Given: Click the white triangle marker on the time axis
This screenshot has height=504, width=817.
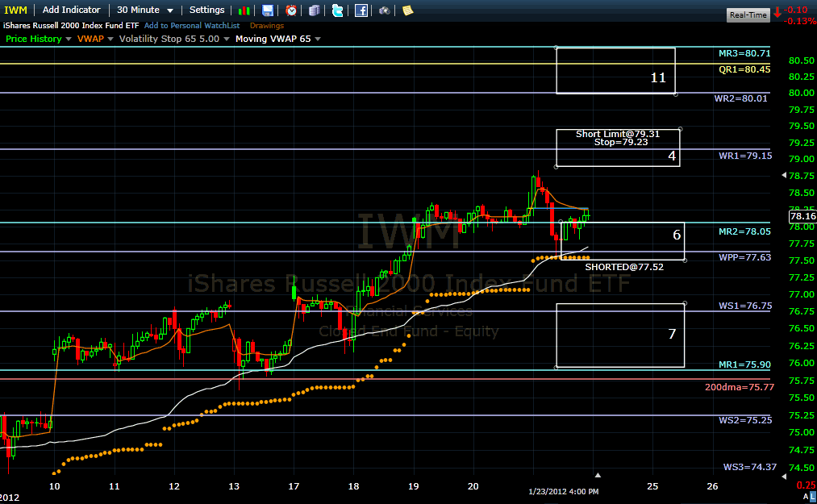Looking at the screenshot, I should click(x=598, y=475).
